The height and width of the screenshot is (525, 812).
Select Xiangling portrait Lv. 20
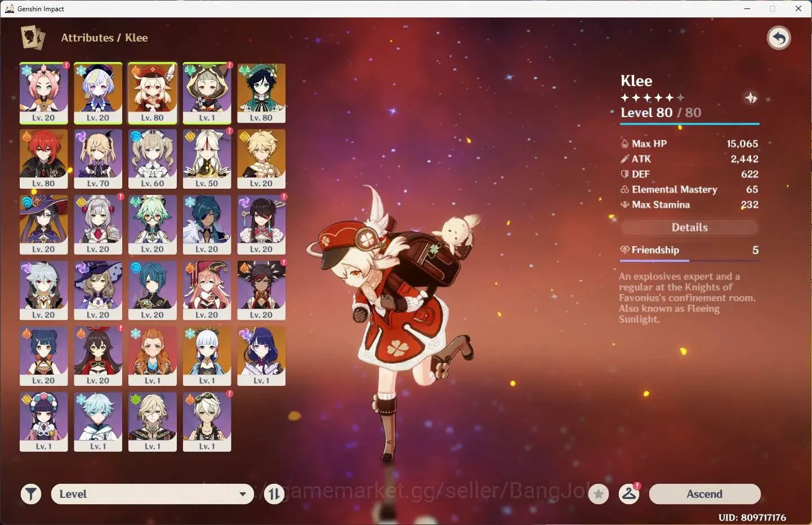(43, 356)
